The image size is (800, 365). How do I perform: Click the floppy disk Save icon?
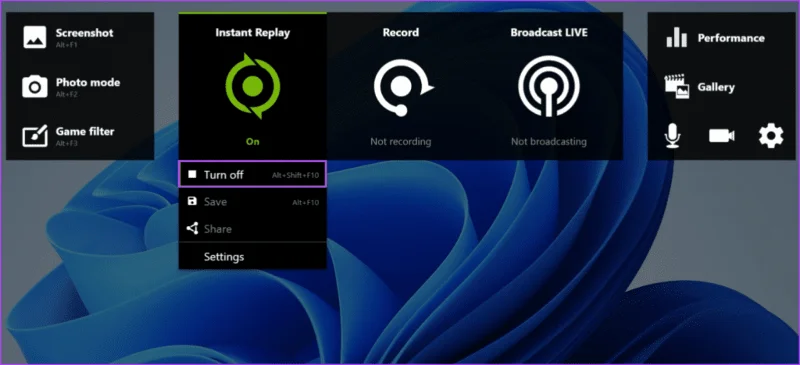[x=192, y=202]
